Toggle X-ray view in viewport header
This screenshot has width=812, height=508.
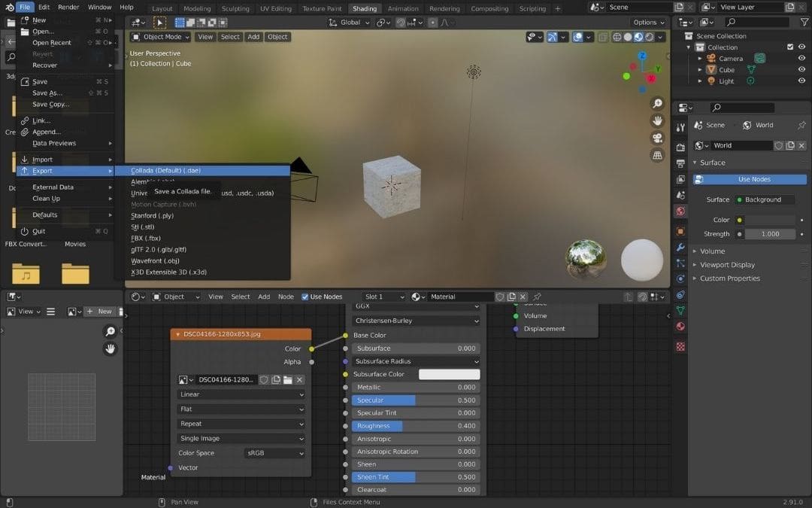coord(603,37)
